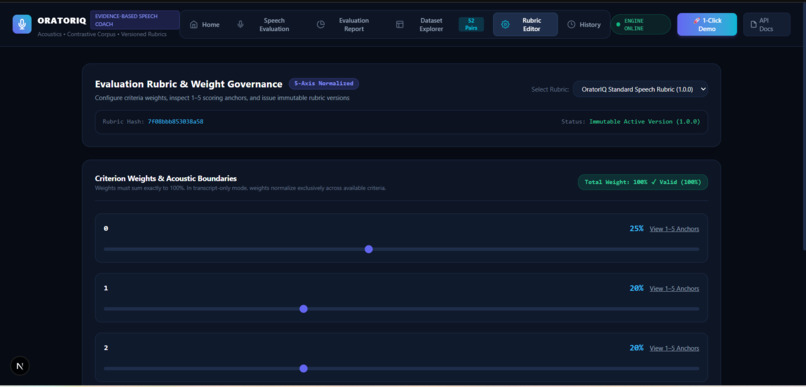Select the Rubric Editor tab
The image size is (806, 387).
click(525, 25)
